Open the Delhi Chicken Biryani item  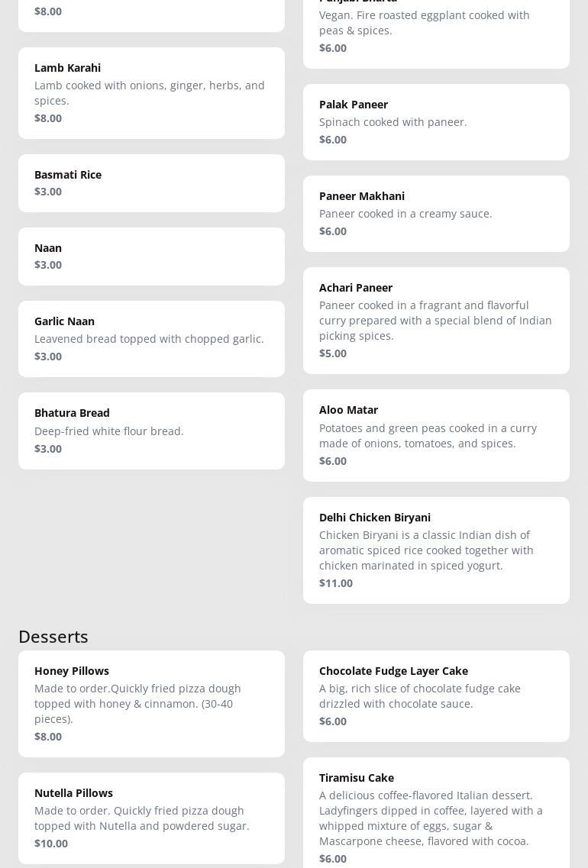436,550
